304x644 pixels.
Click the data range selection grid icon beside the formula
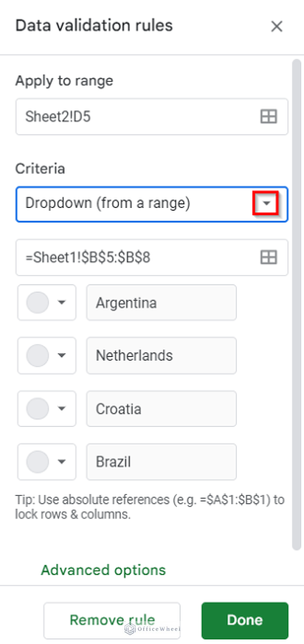pyautogui.click(x=268, y=257)
